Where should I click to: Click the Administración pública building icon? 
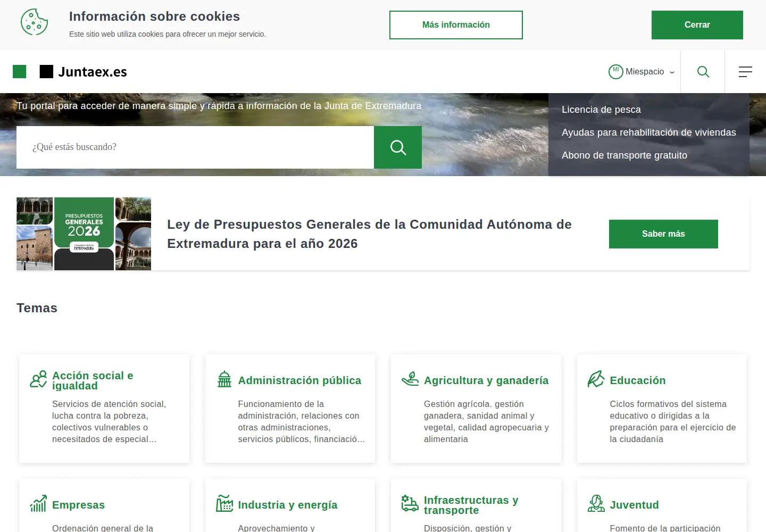(224, 379)
